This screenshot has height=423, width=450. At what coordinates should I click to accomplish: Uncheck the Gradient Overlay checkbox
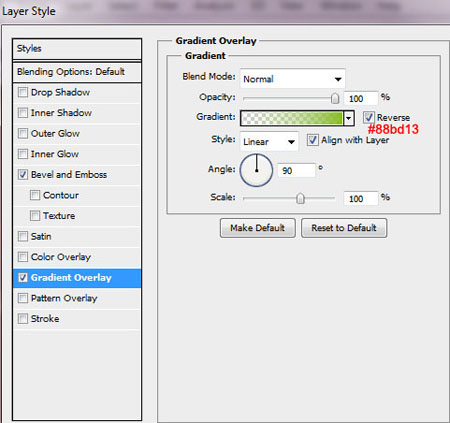[23, 277]
